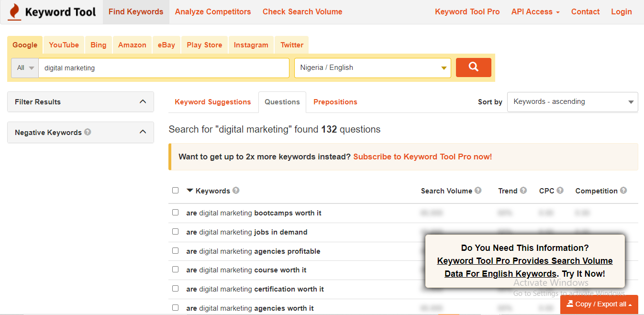Open the help icon beside Negative Keywords
This screenshot has width=644, height=315.
[88, 132]
